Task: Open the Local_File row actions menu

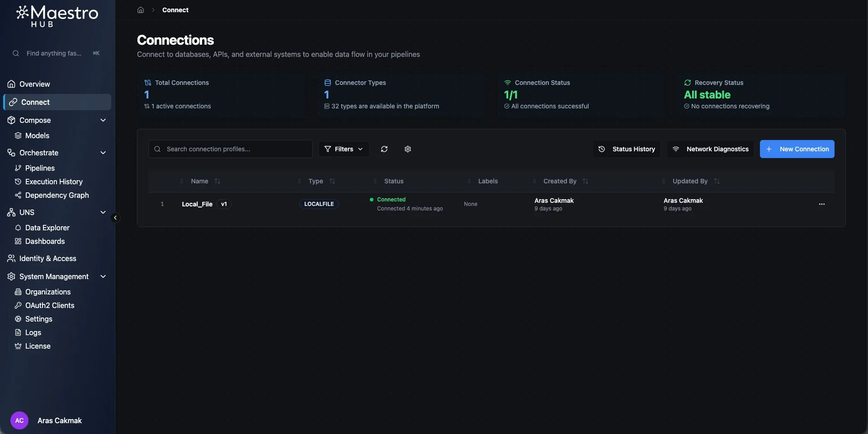Action: (822, 204)
